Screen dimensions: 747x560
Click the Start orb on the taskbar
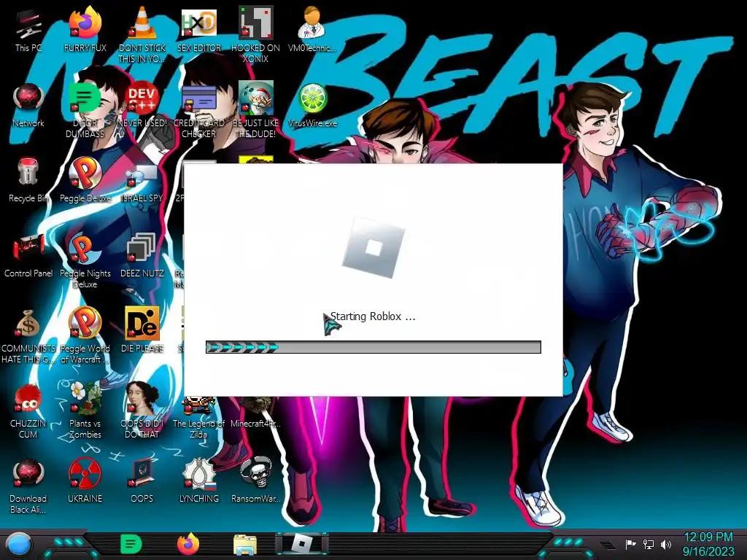(19, 545)
